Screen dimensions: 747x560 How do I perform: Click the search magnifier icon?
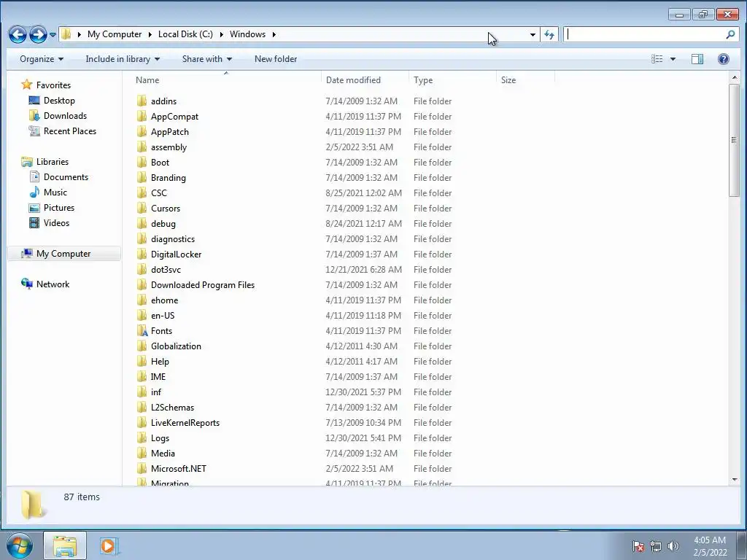point(729,34)
